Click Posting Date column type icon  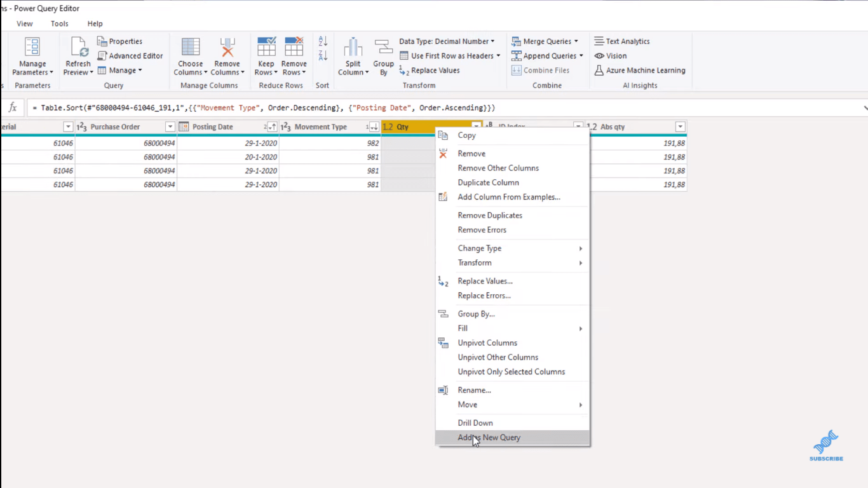pos(184,127)
